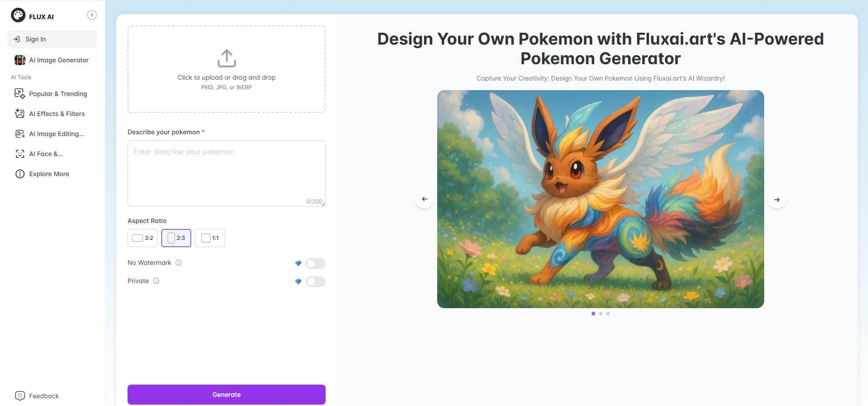The width and height of the screenshot is (868, 406).
Task: Click the upload arrow icon
Action: (226, 58)
